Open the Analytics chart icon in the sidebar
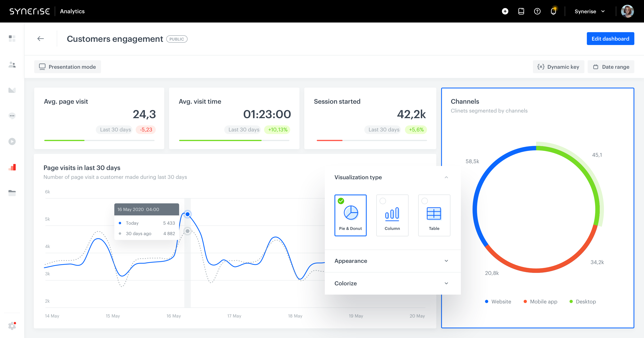Image resolution: width=644 pixels, height=338 pixels. tap(12, 167)
